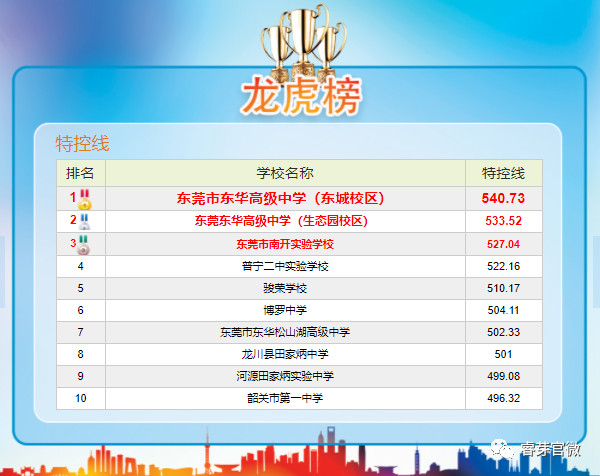The height and width of the screenshot is (476, 600).
Task: Click the orange 特控线 section heading
Action: pyautogui.click(x=82, y=143)
